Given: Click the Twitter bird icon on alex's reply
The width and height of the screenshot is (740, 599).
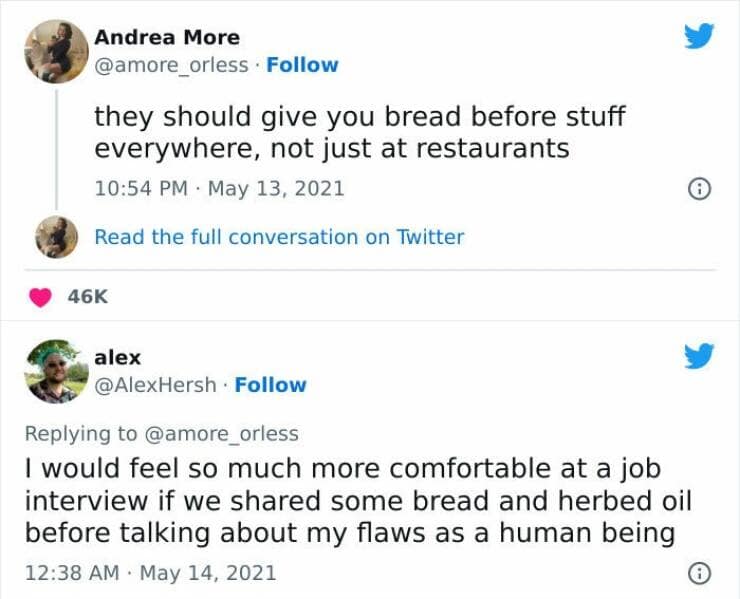Looking at the screenshot, I should point(699,357).
